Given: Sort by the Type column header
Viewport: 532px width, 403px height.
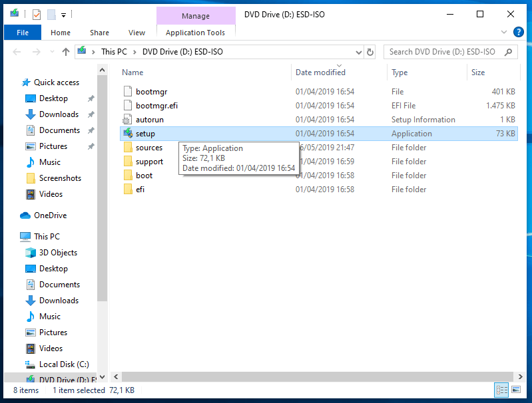Looking at the screenshot, I should pos(399,72).
